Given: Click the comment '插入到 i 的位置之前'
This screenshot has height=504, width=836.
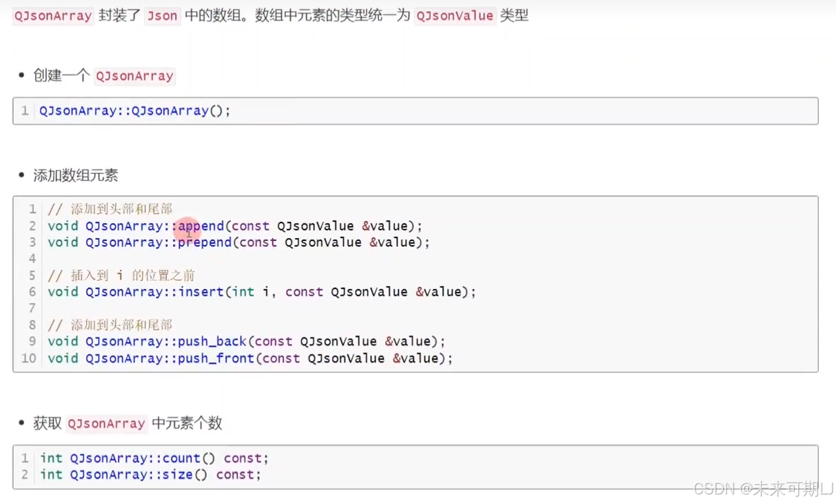Looking at the screenshot, I should point(121,275).
